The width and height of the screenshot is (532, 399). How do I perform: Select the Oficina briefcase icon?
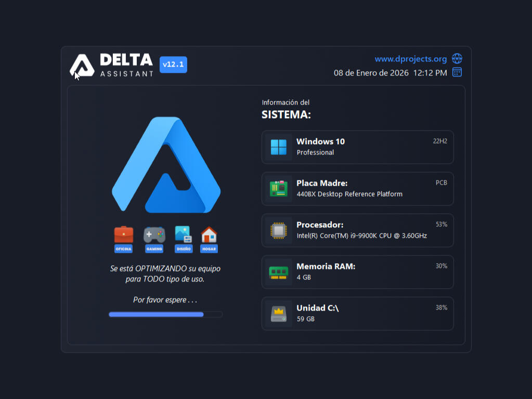[124, 235]
